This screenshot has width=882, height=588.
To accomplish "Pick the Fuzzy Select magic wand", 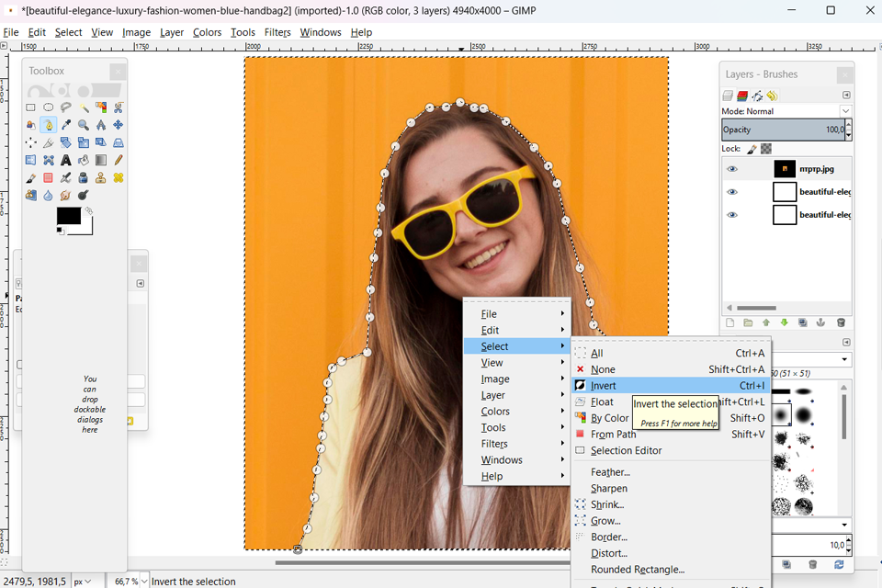I will point(84,107).
